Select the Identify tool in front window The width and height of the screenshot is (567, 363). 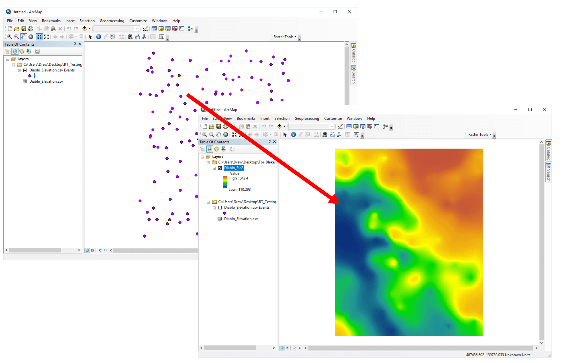(293, 134)
